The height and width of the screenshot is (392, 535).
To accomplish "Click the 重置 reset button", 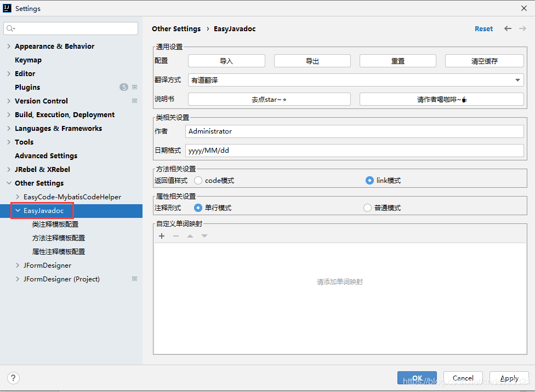I will click(398, 61).
